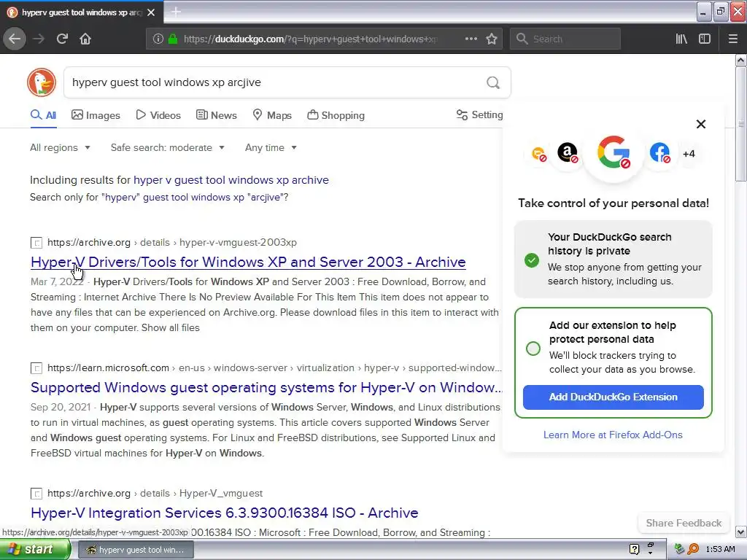Image resolution: width=747 pixels, height=560 pixels.
Task: Click favicon beside Hyper-V_vmguest result
Action: 36,494
